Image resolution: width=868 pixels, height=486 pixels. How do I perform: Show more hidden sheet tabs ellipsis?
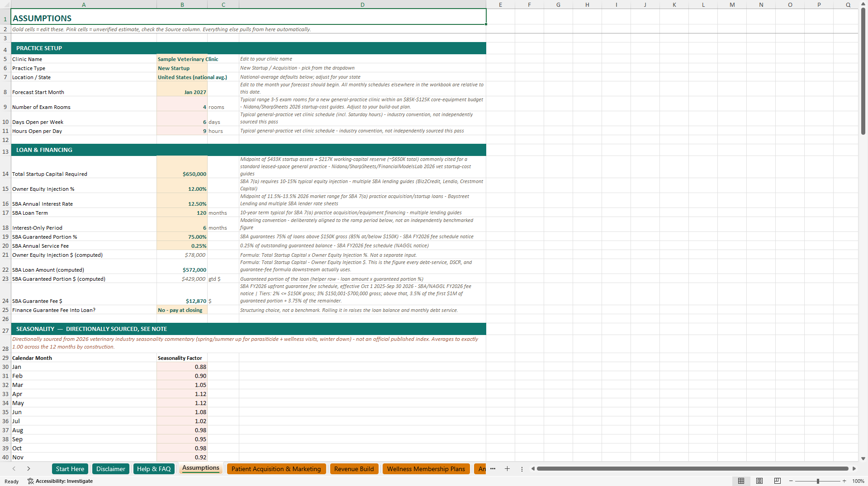pyautogui.click(x=493, y=469)
